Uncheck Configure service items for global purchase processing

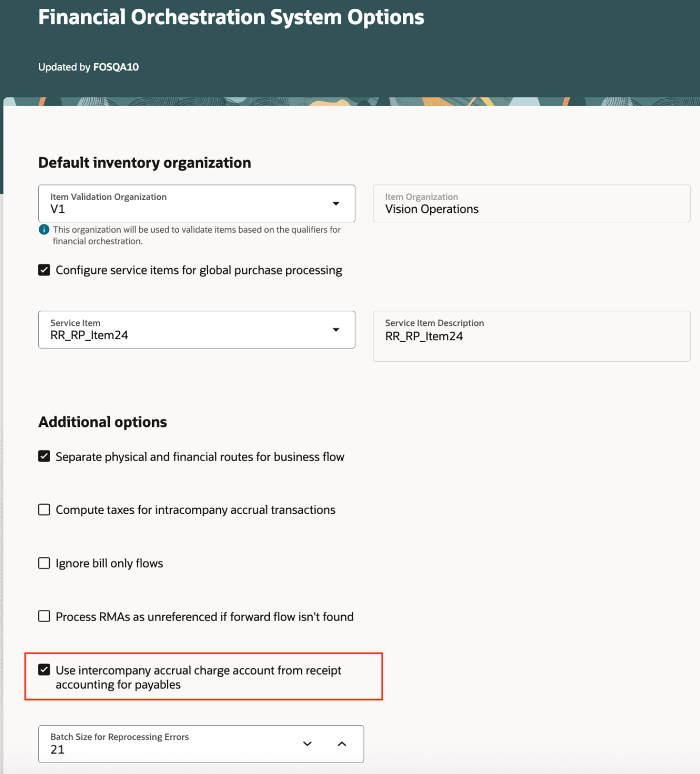(x=43, y=270)
